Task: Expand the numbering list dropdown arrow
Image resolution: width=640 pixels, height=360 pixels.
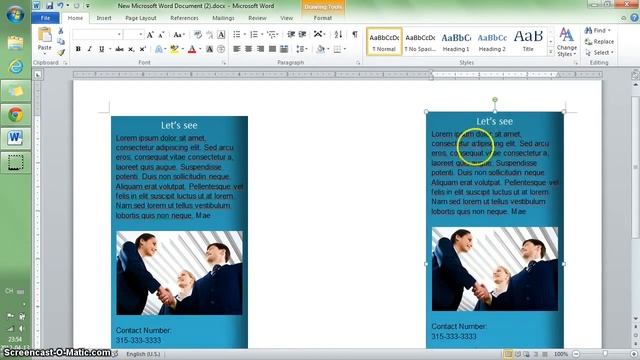Action: click(x=262, y=35)
